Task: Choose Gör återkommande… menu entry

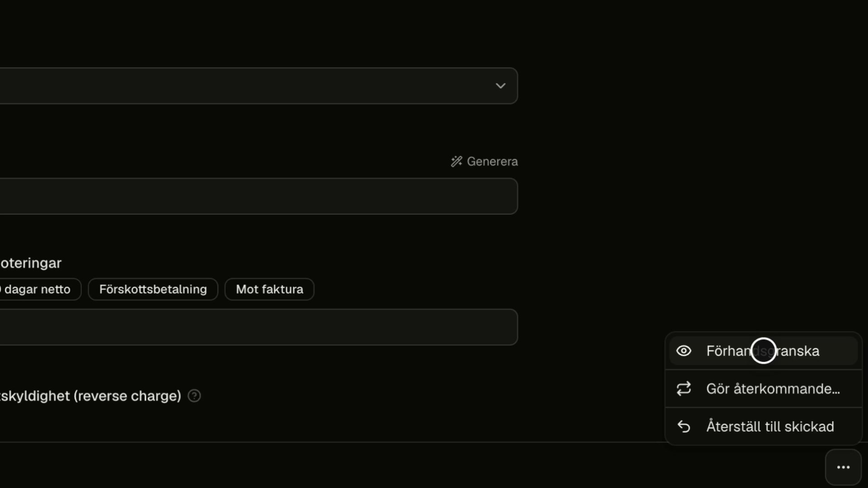Action: 763,389
